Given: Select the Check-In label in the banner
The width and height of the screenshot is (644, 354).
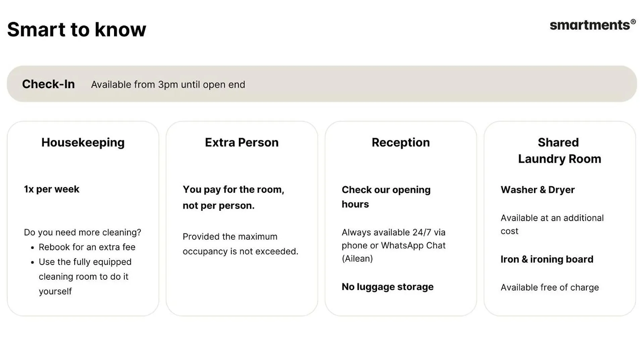Looking at the screenshot, I should coord(48,84).
